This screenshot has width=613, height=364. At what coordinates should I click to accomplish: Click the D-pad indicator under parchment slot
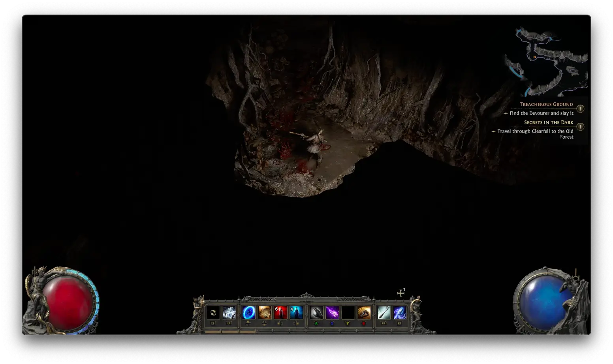pos(265,323)
